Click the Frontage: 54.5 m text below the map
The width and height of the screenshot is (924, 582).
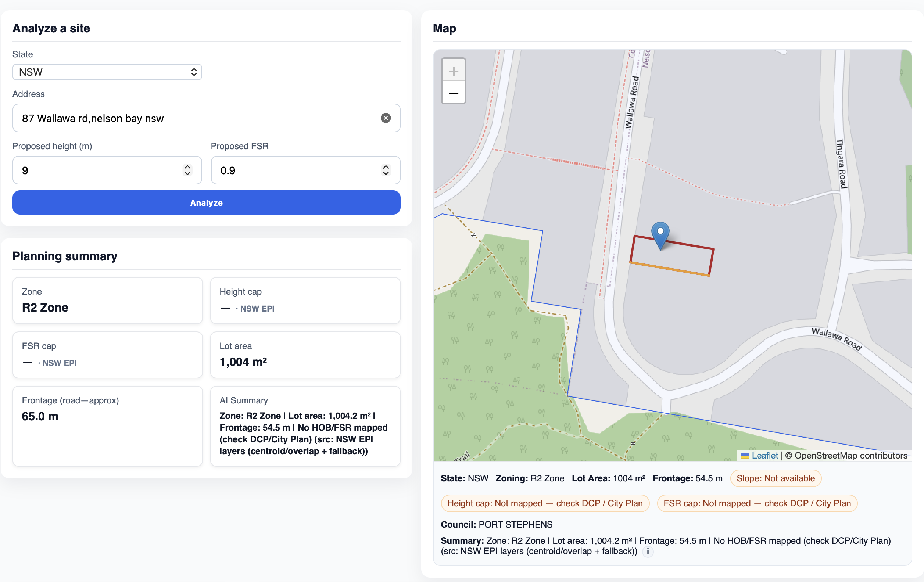[x=688, y=478]
